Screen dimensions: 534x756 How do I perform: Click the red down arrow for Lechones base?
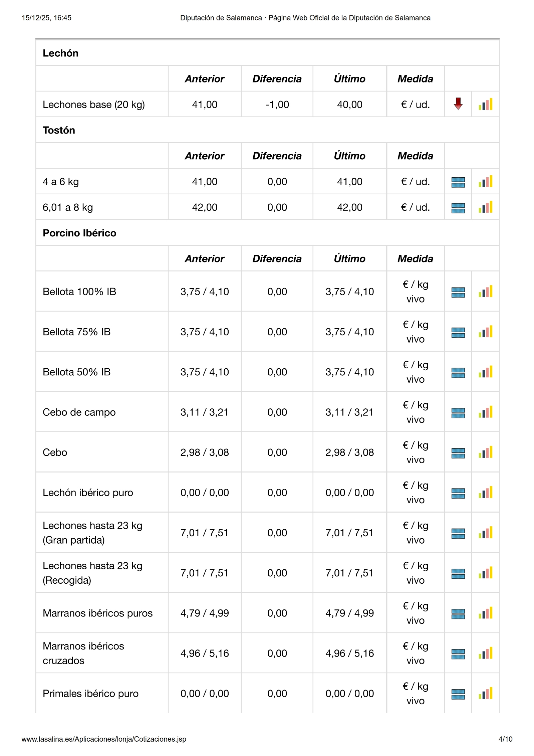pos(458,104)
